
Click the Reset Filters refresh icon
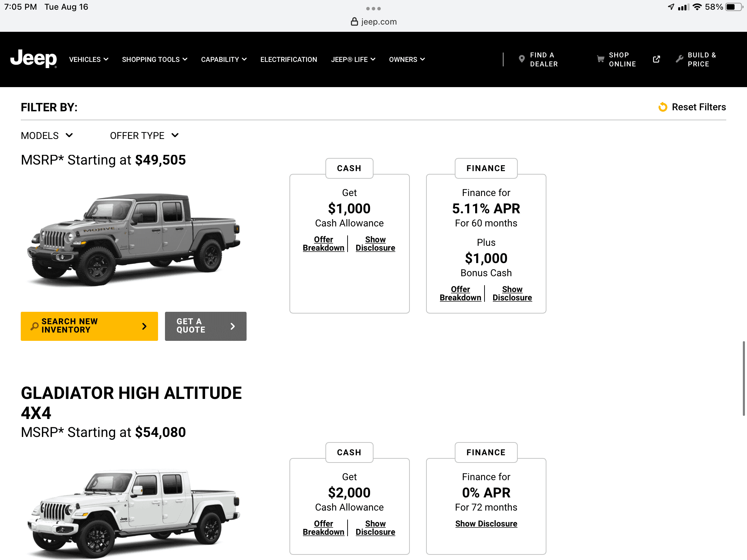tap(663, 107)
